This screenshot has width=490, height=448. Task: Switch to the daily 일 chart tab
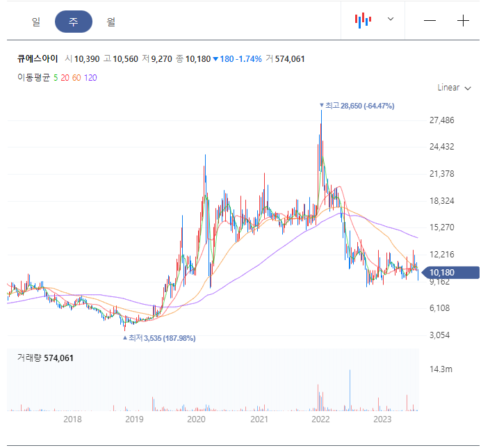tap(36, 22)
